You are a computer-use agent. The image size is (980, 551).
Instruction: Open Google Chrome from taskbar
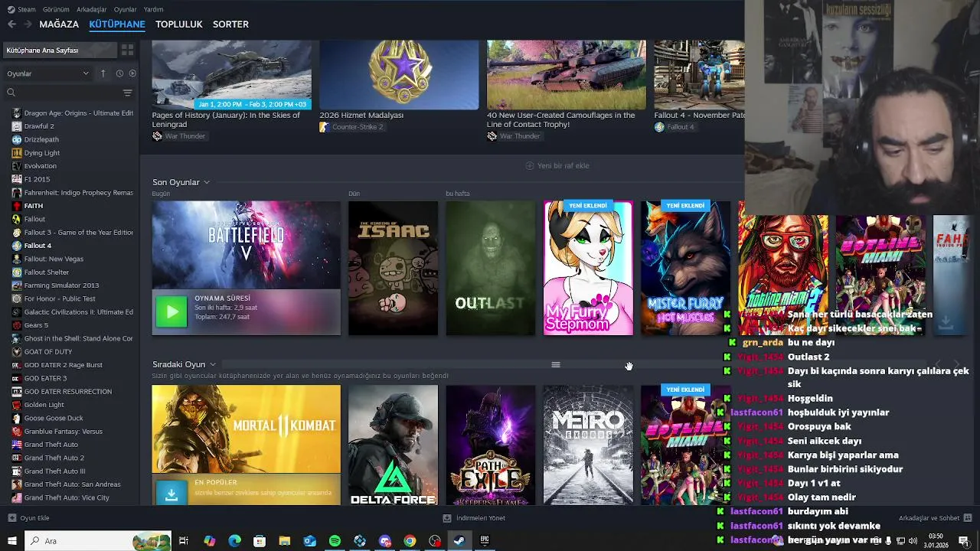tap(410, 541)
